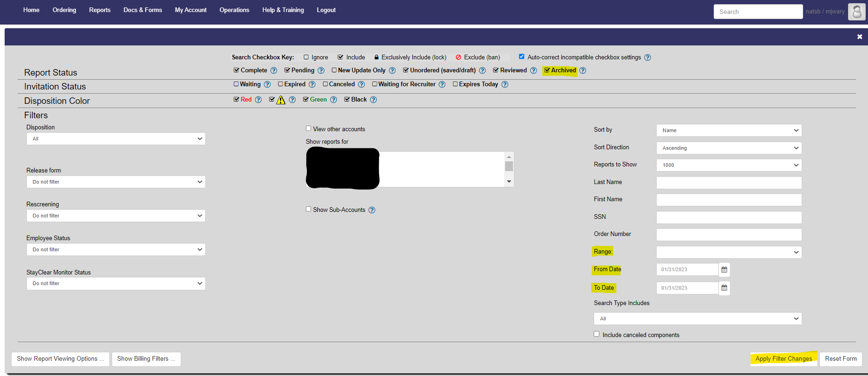
Task: Toggle the Archived checkbox
Action: click(547, 70)
